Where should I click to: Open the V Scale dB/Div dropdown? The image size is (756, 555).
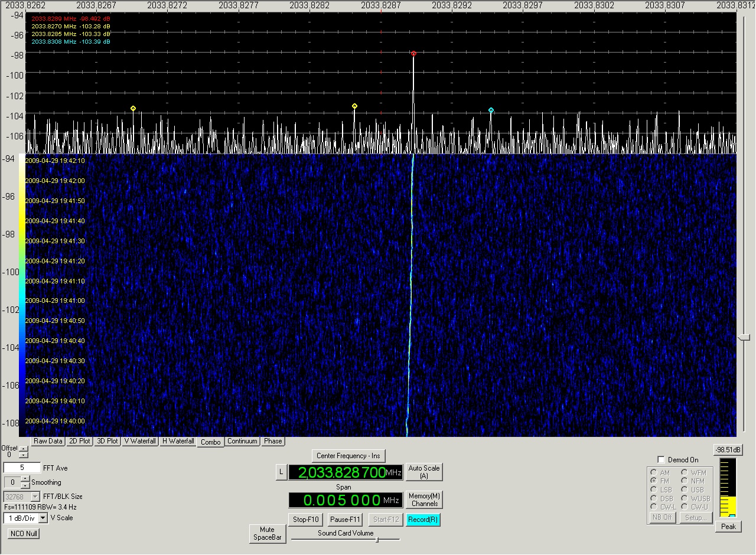44,518
